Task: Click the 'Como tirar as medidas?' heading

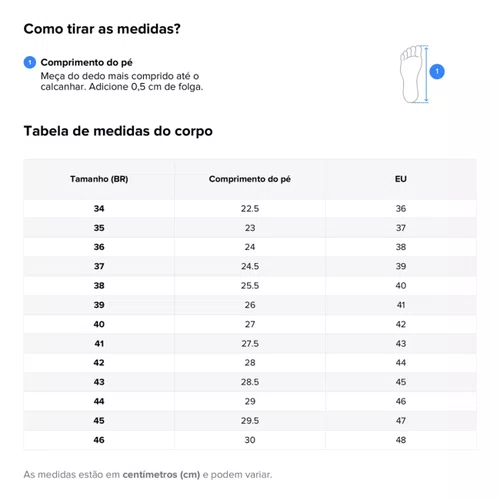Action: 102,29
